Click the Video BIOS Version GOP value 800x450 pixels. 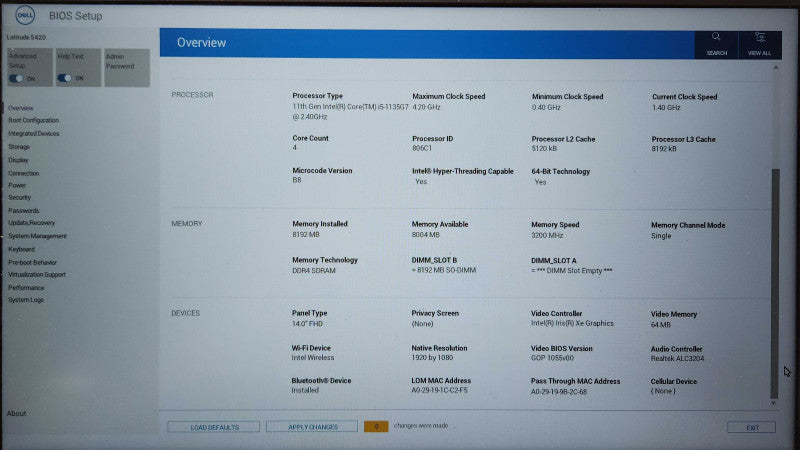click(552, 358)
